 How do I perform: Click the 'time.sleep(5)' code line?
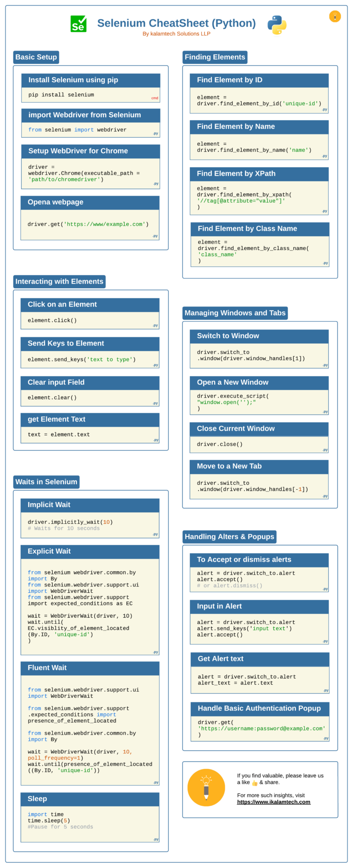coord(49,821)
